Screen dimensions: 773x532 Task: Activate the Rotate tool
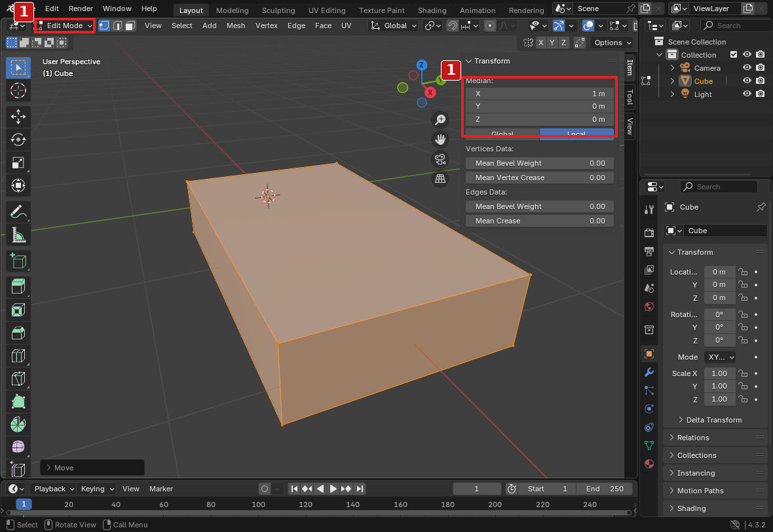[x=18, y=140]
